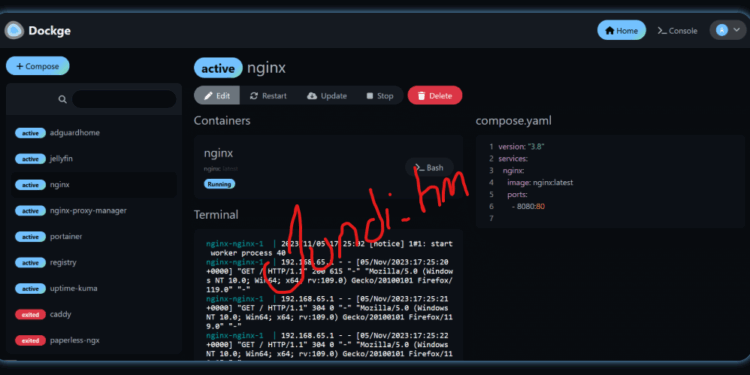Click the Dockge logo icon
The width and height of the screenshot is (750, 375).
click(14, 31)
